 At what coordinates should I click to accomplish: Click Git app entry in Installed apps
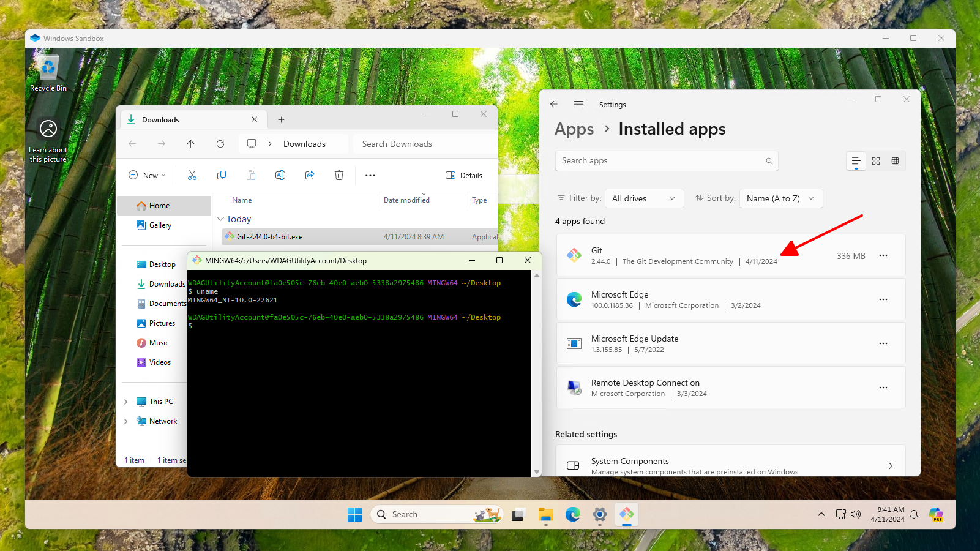730,255
